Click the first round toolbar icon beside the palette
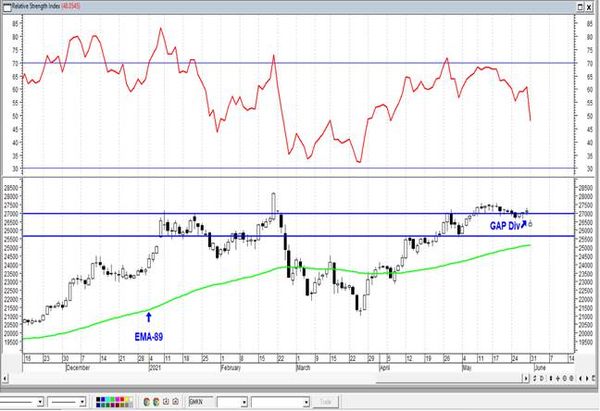 click(x=147, y=402)
